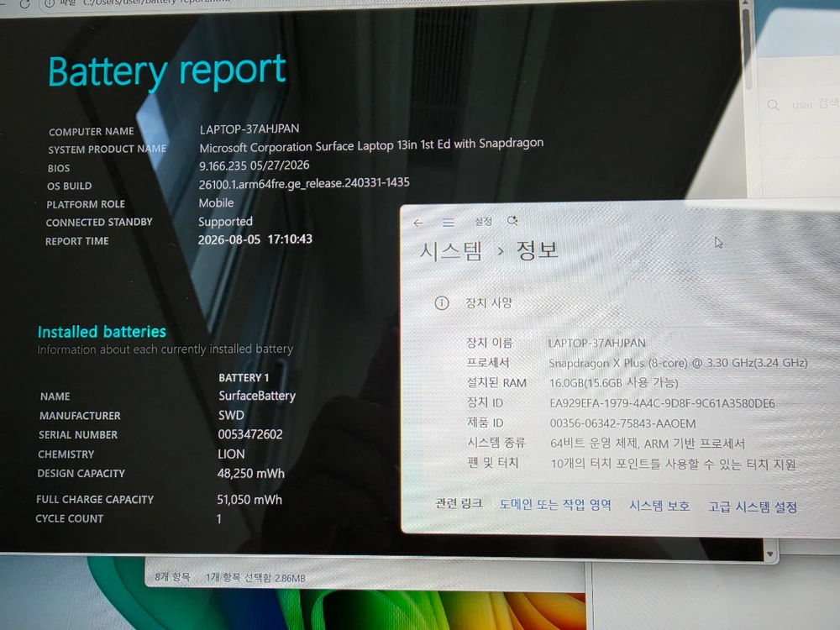Click the search magnifier in the right window
Viewport: 840px width, 630px height.
773,105
